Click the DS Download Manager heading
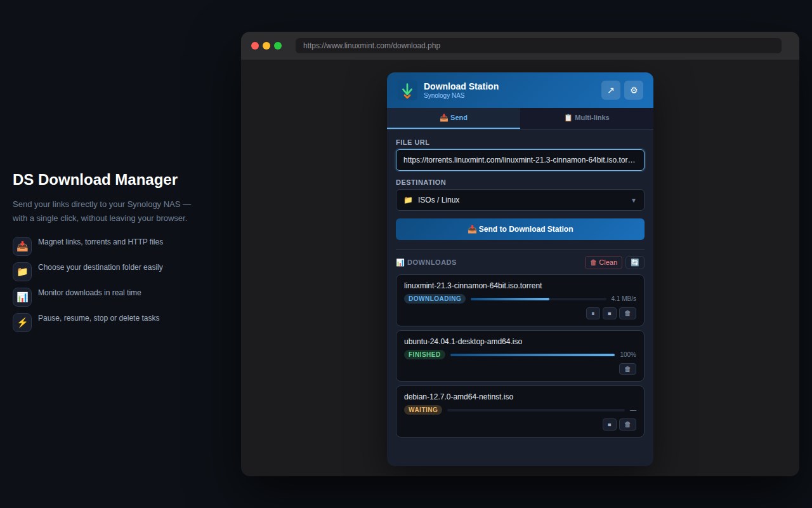The width and height of the screenshot is (812, 508). pyautogui.click(x=95, y=180)
